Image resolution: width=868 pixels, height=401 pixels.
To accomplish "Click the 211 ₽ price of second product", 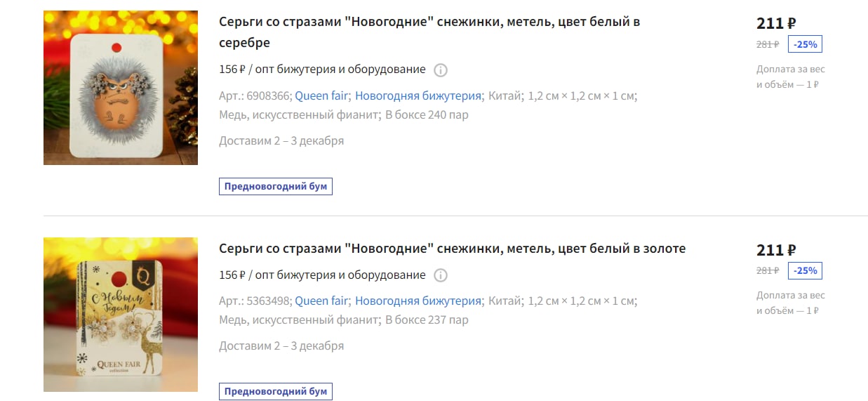I will [776, 249].
